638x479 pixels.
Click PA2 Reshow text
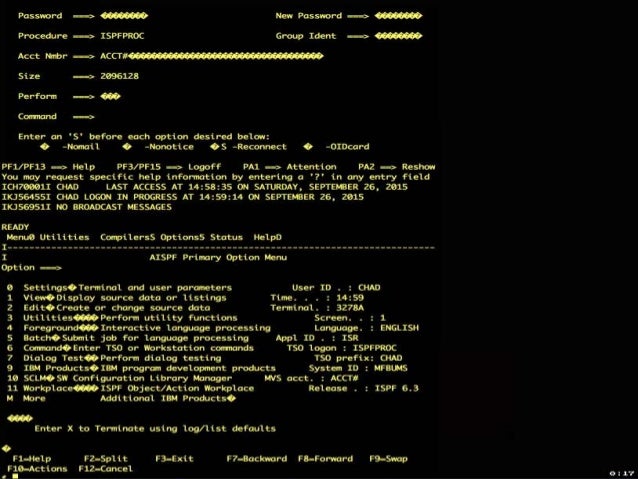click(x=397, y=167)
